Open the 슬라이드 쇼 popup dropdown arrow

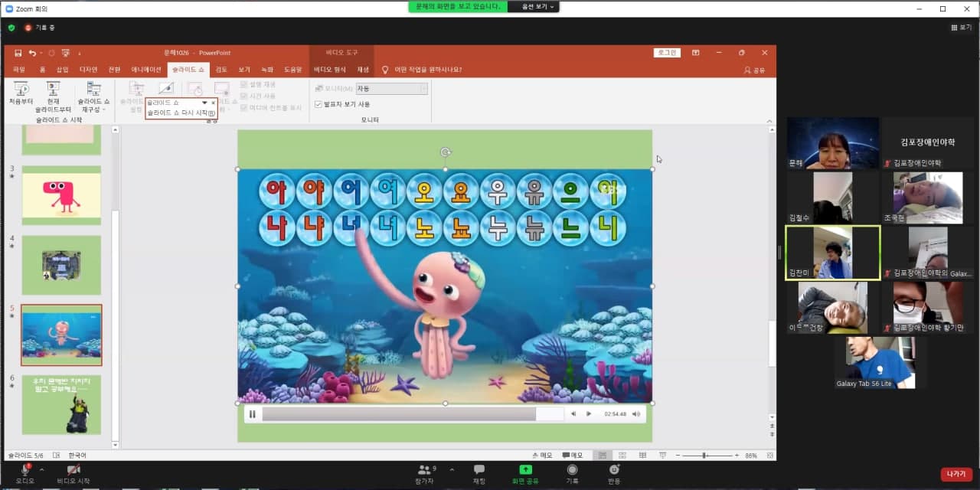pos(204,103)
